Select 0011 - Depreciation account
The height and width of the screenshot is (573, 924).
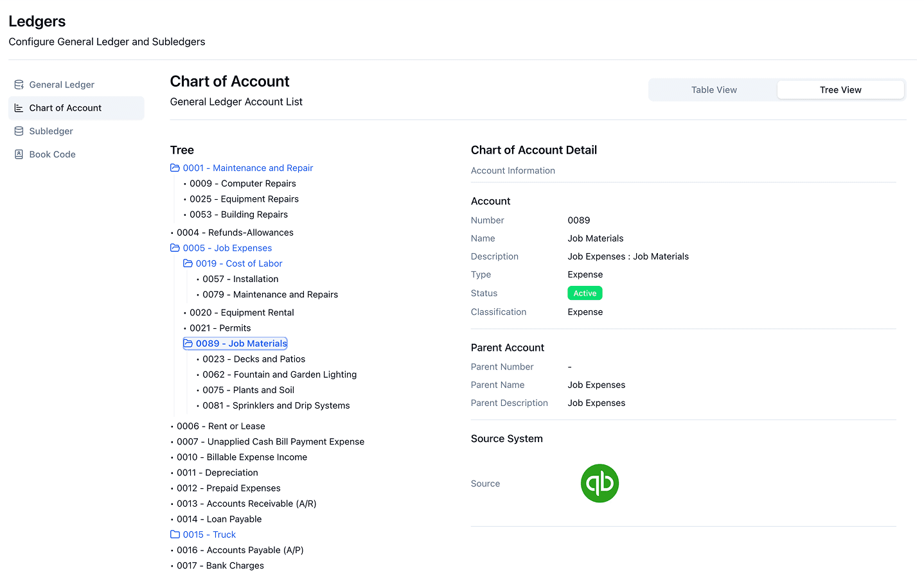(217, 472)
